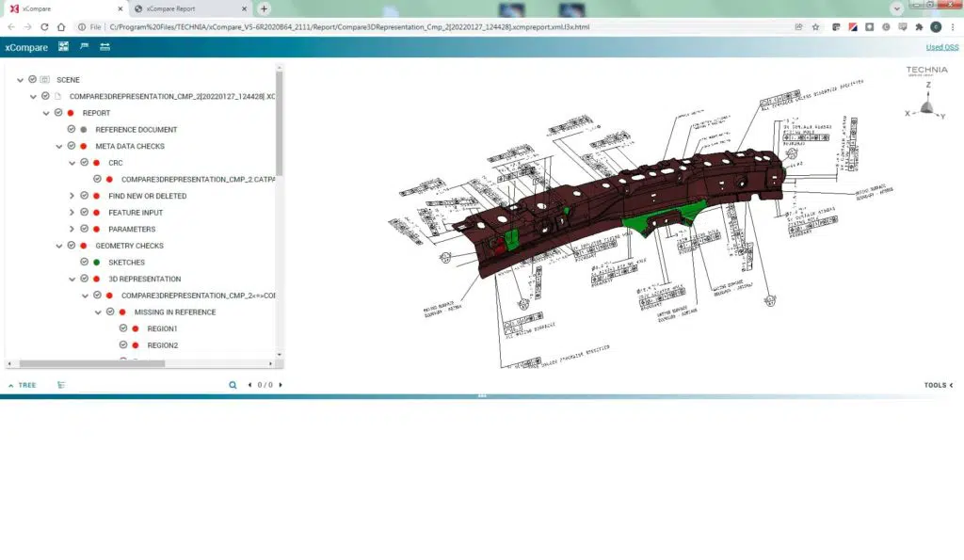964x560 pixels.
Task: Open the browser tab search dropdown
Action: click(x=897, y=8)
